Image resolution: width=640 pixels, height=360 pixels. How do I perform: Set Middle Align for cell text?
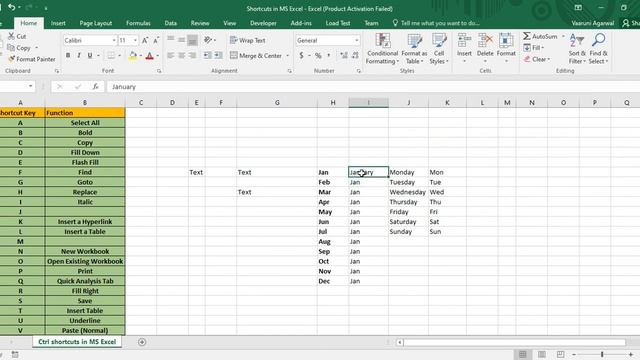pyautogui.click(x=182, y=40)
